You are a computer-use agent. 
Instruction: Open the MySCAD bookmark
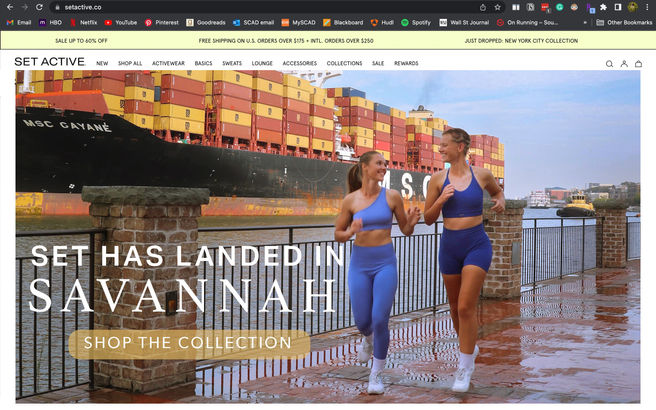298,23
